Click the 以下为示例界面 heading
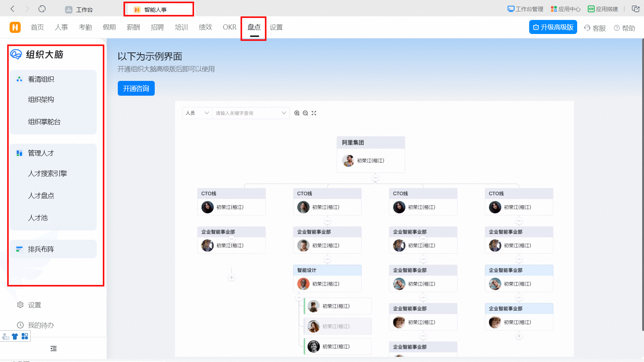Viewport: 644px width, 362px height. pyautogui.click(x=150, y=57)
